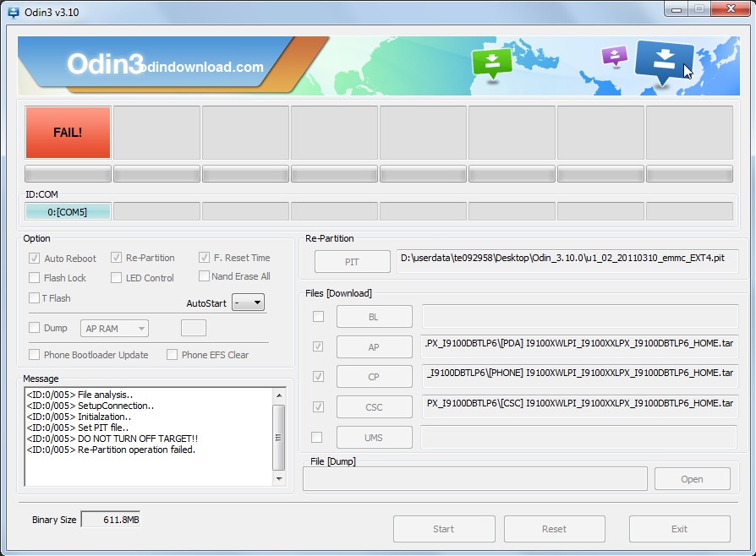
Task: Untick the AP file checkbox
Action: point(318,346)
